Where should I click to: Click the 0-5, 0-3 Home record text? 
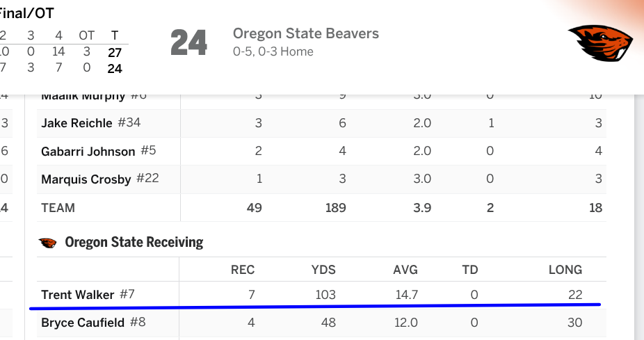[x=273, y=51]
